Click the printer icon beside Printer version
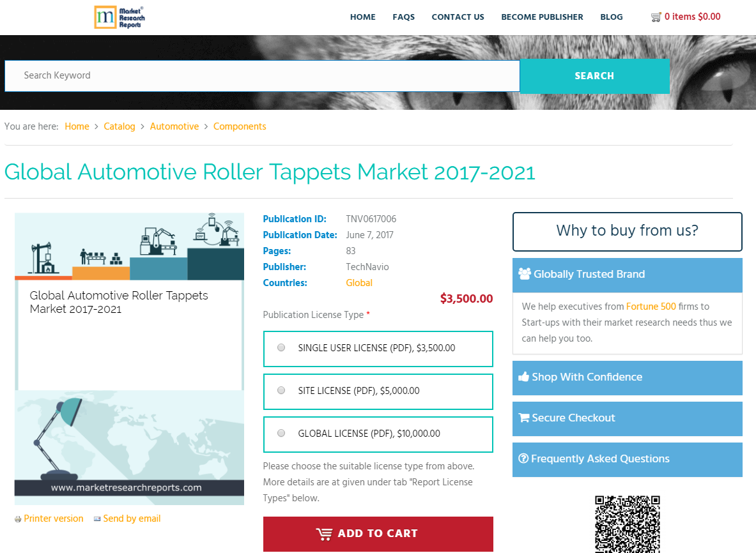 pyautogui.click(x=19, y=519)
